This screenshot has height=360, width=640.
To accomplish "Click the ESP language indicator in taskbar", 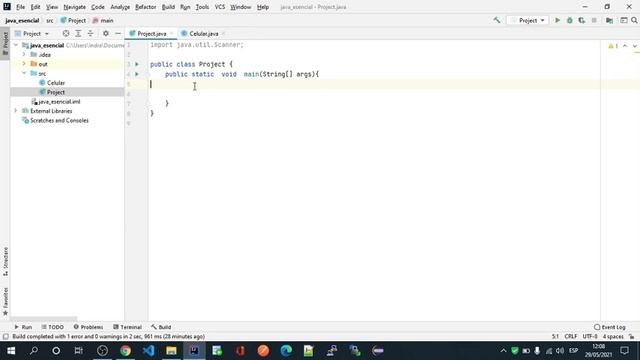I will point(573,351).
